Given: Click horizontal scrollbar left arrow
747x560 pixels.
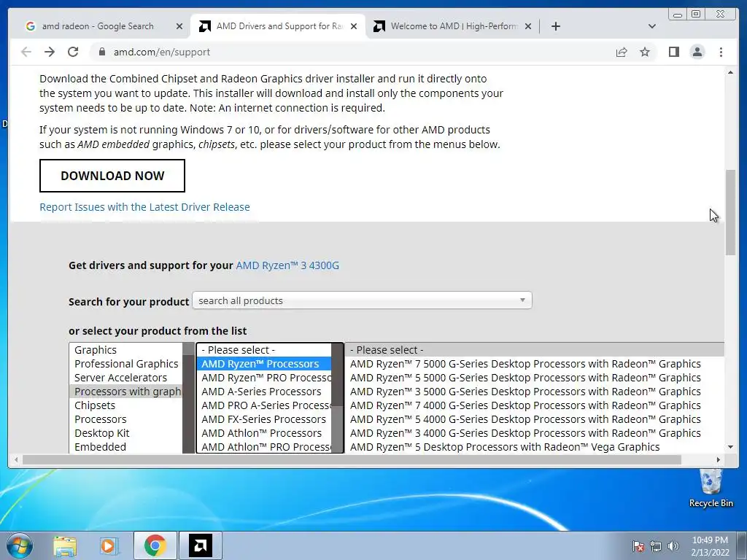Looking at the screenshot, I should tap(16, 459).
